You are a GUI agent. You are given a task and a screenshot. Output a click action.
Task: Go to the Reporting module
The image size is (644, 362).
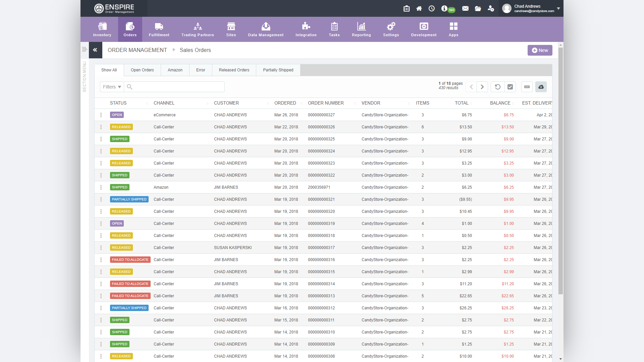[x=361, y=29]
